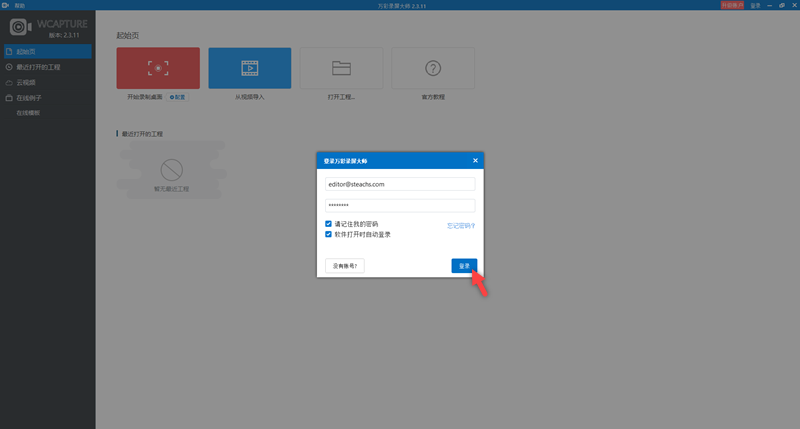This screenshot has width=800, height=429.
Task: Click the 从视频导入 label
Action: 249,97
